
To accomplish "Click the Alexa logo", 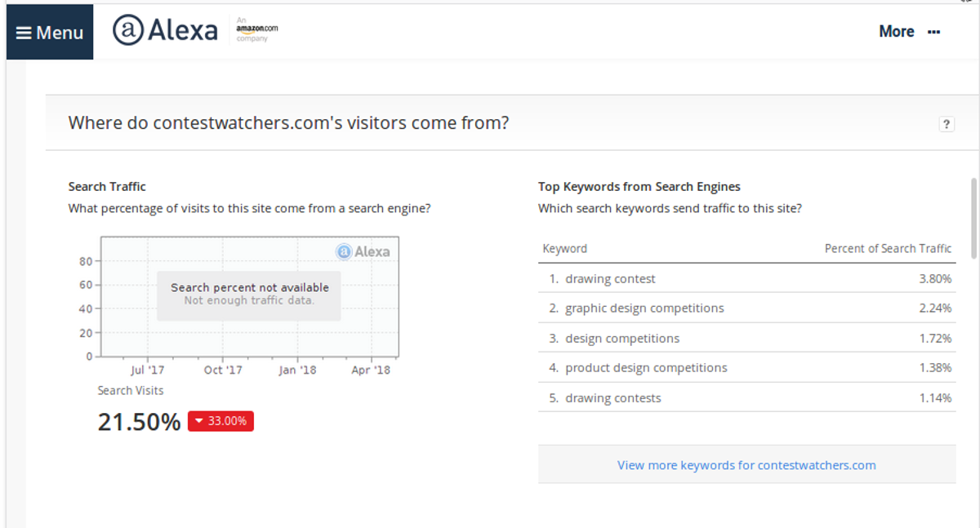I will (x=165, y=31).
